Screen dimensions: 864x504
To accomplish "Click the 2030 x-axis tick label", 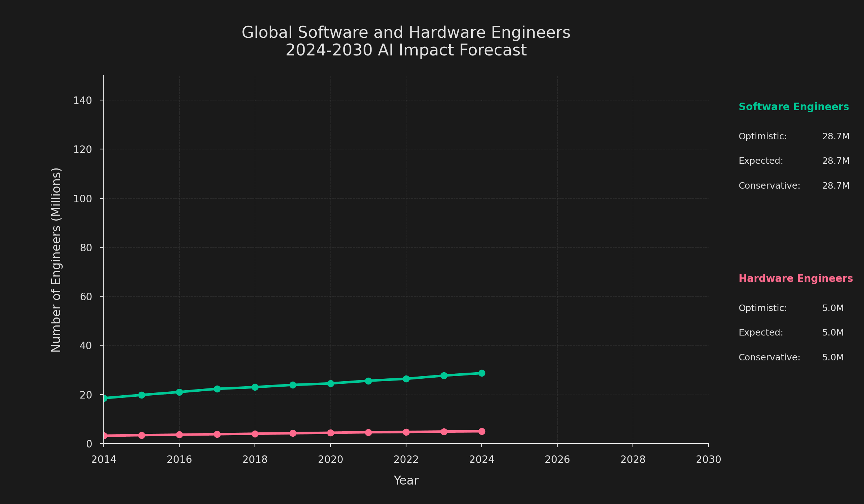I will point(708,460).
